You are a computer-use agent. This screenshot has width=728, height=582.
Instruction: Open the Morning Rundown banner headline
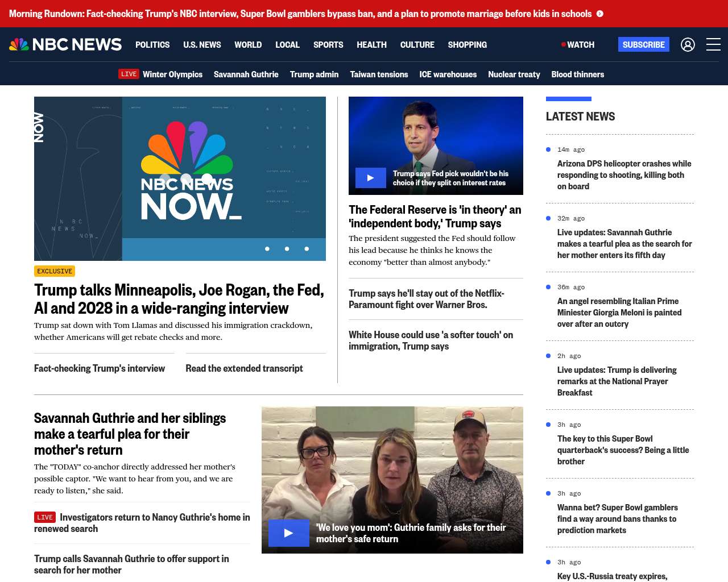click(x=300, y=14)
